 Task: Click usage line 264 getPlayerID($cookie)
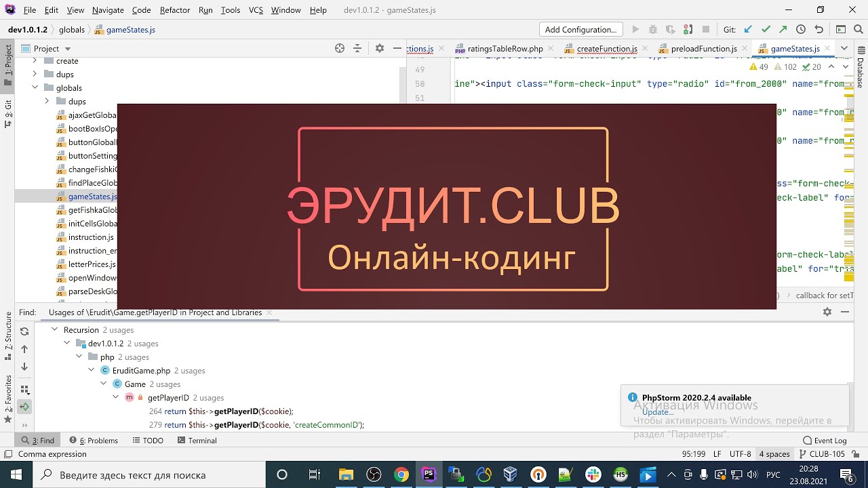pos(221,411)
